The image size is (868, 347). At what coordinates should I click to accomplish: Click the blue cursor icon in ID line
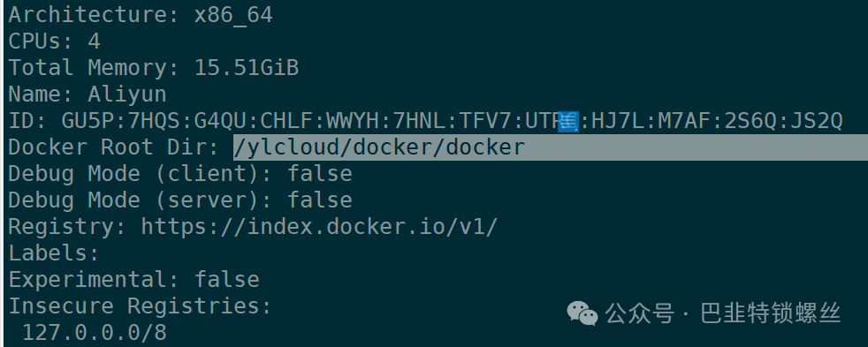[x=568, y=121]
